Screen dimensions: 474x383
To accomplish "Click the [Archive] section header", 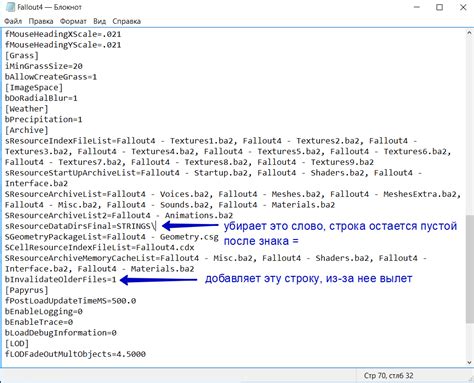I will [x=27, y=130].
